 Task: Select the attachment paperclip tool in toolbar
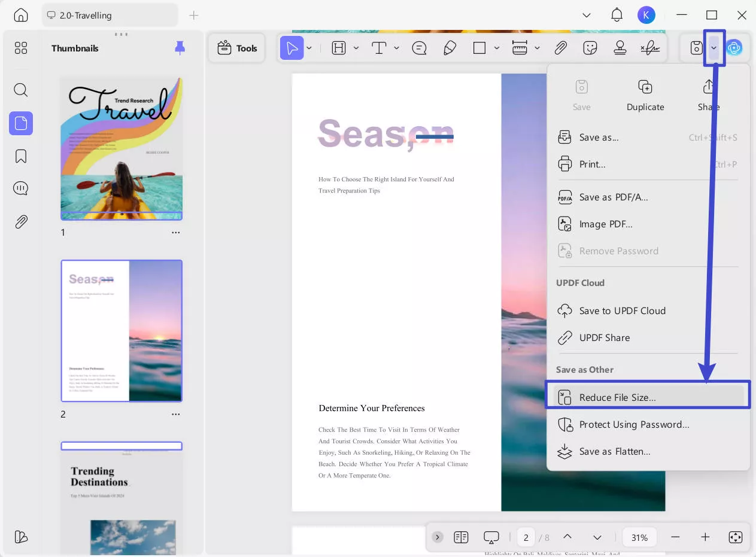coord(560,48)
